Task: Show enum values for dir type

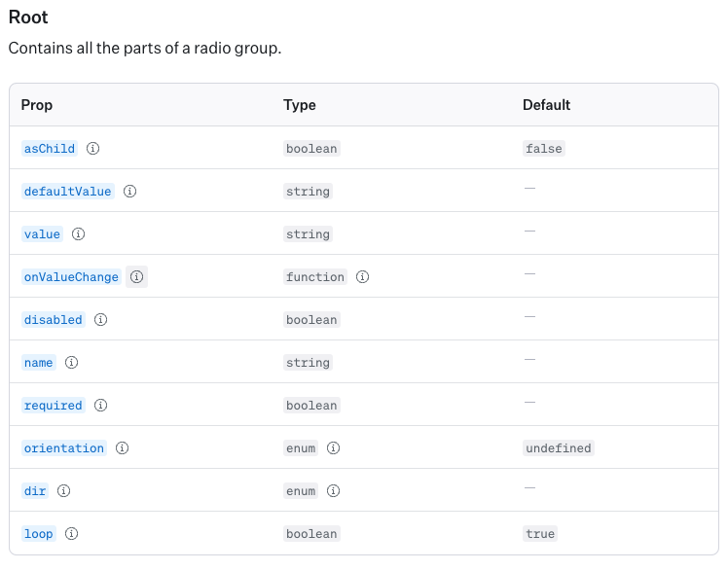Action: pos(333,491)
